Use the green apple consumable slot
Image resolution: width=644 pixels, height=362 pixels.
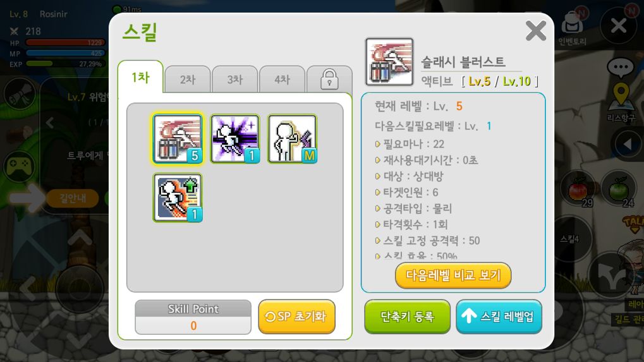619,190
